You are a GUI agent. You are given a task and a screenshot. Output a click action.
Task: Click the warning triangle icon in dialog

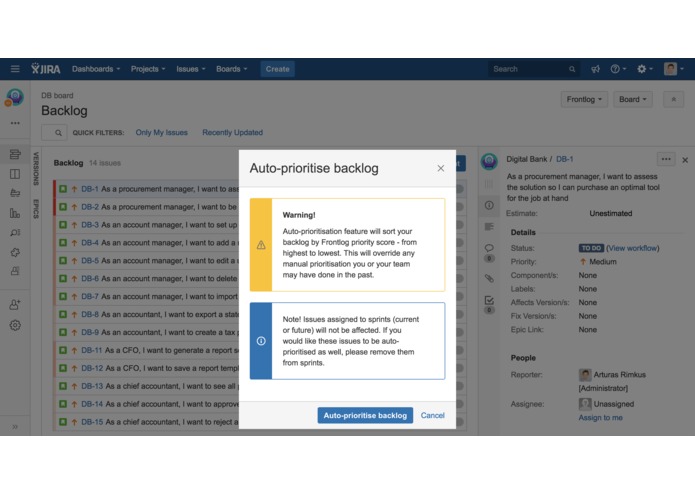261,245
